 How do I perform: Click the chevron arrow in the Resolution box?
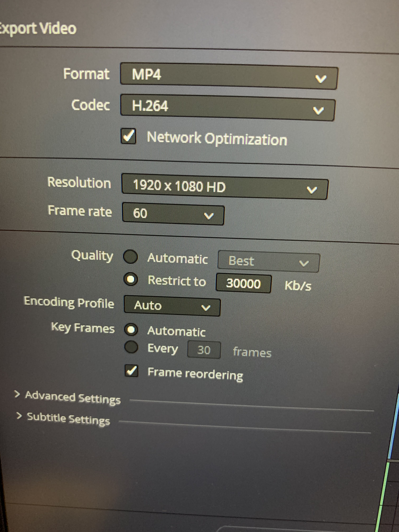pyautogui.click(x=312, y=190)
